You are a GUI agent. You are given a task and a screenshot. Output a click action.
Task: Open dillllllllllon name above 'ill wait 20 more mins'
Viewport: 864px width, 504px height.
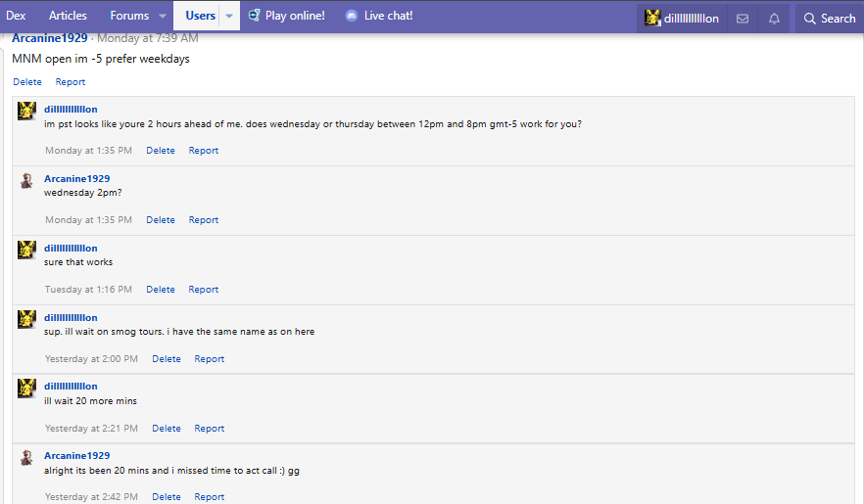coord(71,387)
